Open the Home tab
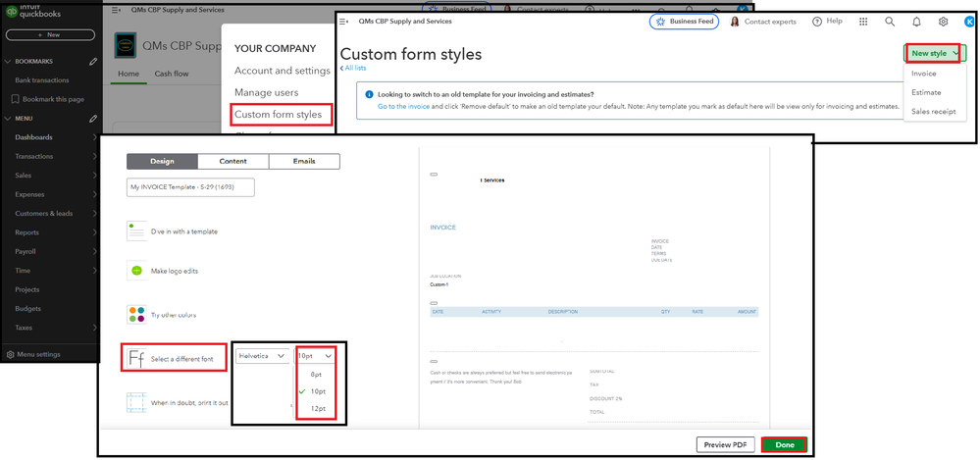 point(129,74)
